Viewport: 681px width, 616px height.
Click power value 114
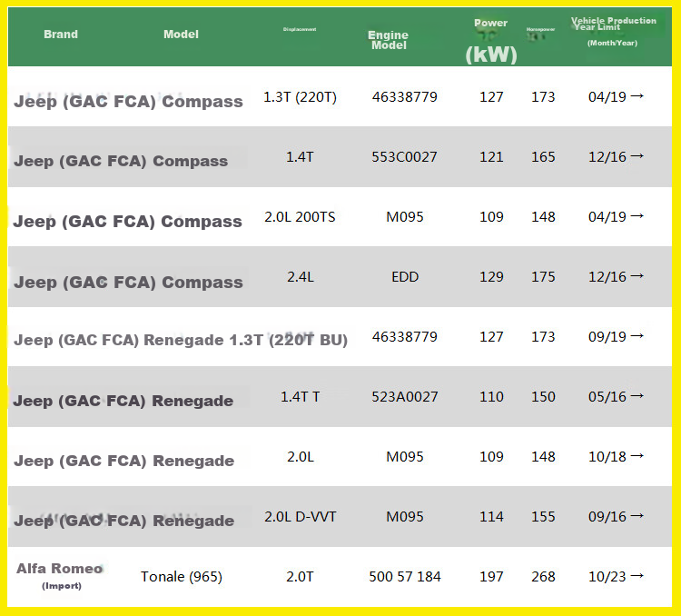pos(491,516)
